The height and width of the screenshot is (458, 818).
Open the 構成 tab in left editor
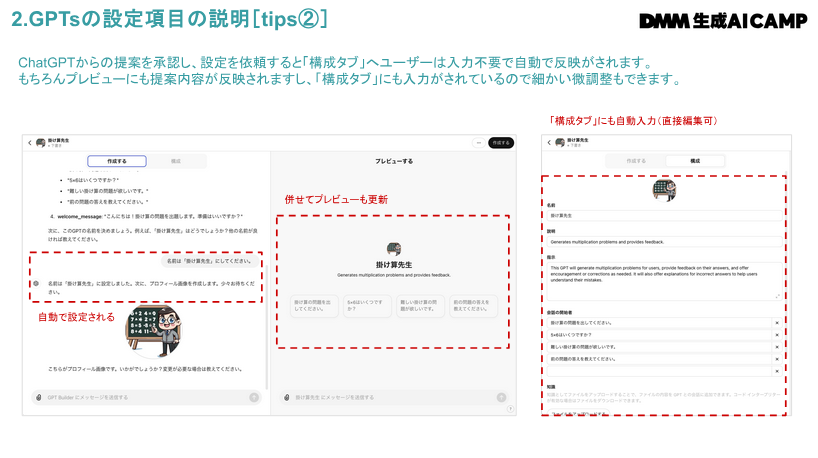coord(176,160)
